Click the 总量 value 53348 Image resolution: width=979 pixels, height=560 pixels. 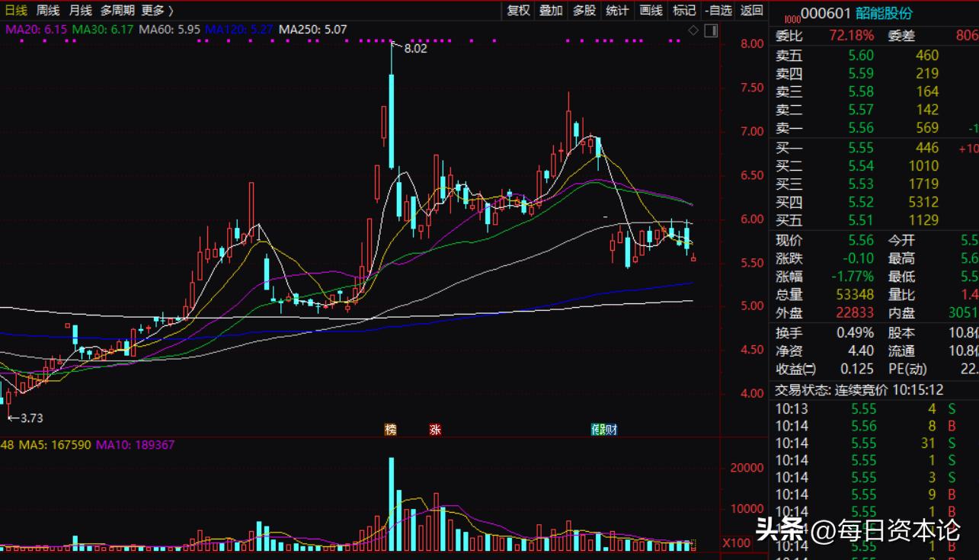coord(854,295)
